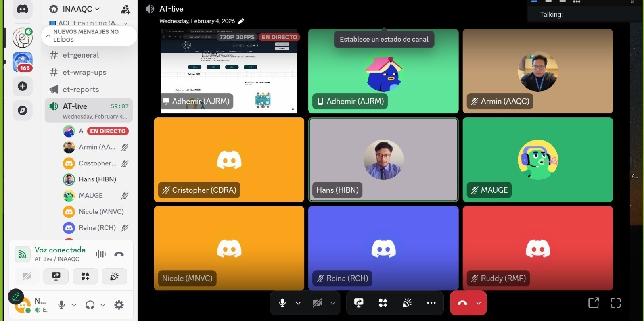644x321 pixels.
Task: Select Adhemir's live stream screen thumbnail
Action: pos(229,71)
